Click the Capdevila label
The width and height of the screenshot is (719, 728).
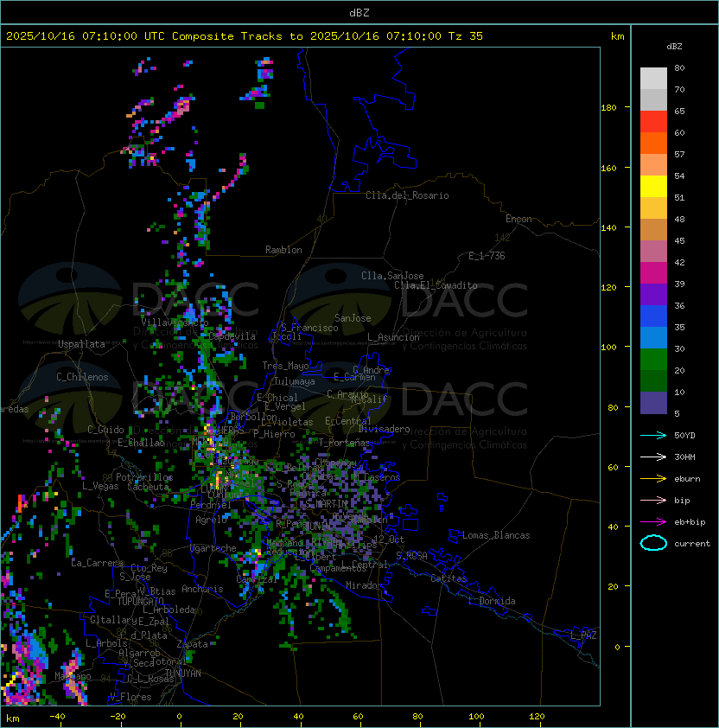click(x=232, y=336)
